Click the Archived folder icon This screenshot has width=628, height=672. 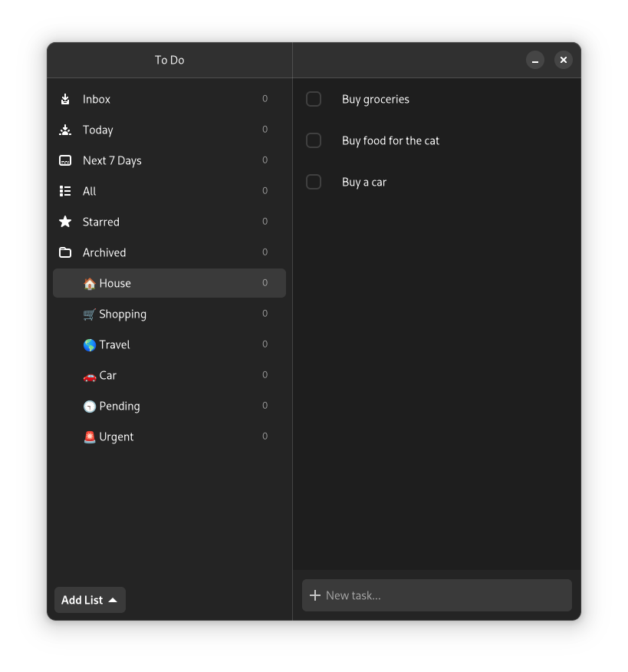click(65, 252)
